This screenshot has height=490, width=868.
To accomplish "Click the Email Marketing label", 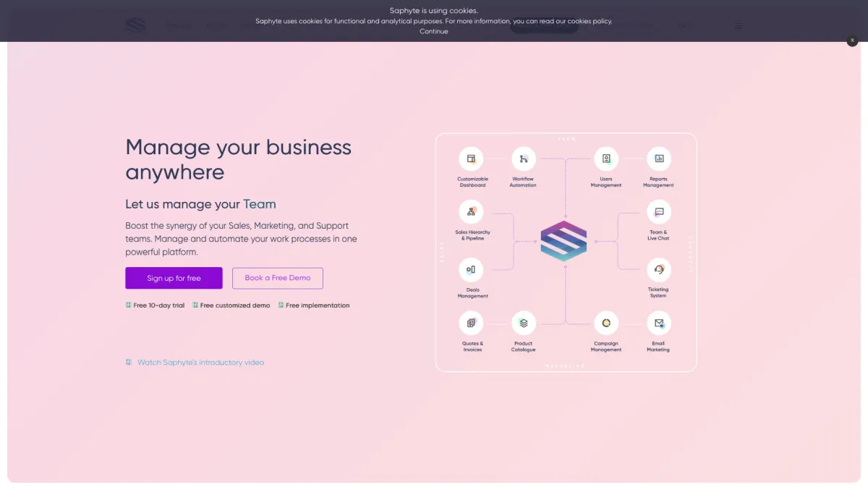I will pyautogui.click(x=658, y=347).
